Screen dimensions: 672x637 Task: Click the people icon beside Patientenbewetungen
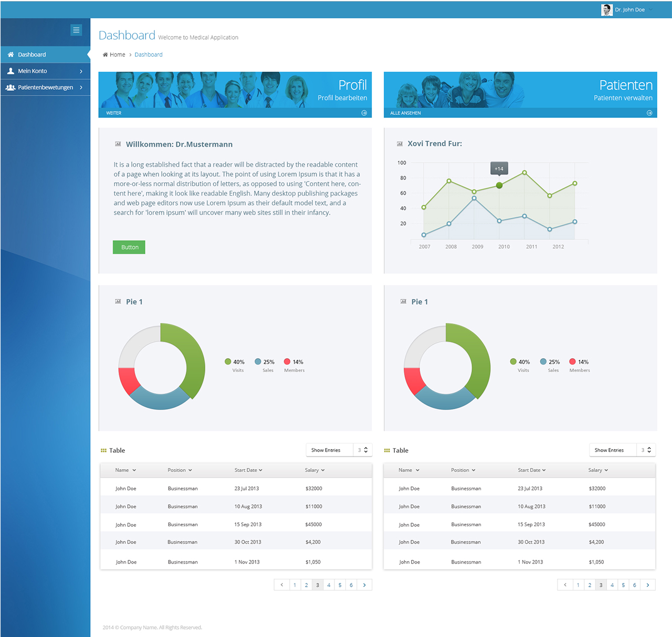10,87
